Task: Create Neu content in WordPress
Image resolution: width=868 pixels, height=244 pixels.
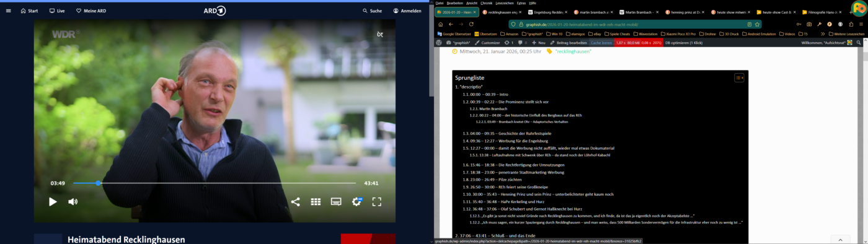Action: [x=539, y=43]
